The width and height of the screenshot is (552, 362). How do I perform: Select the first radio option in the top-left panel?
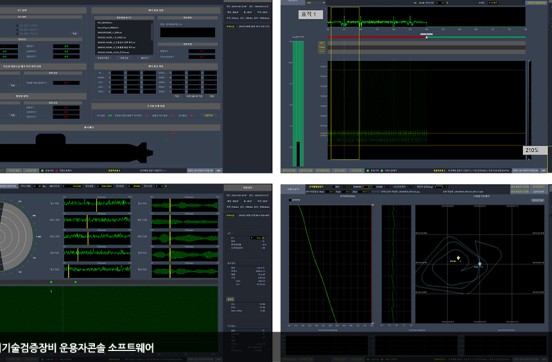18,26
